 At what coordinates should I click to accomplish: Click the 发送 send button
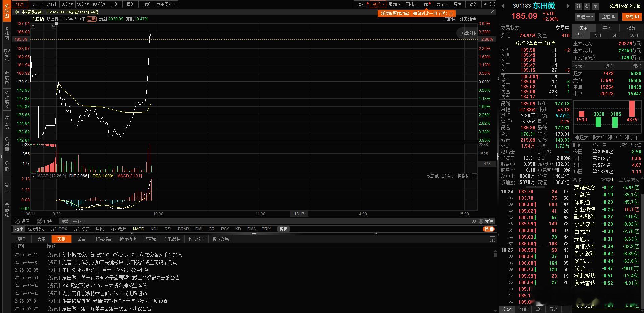[x=489, y=221]
